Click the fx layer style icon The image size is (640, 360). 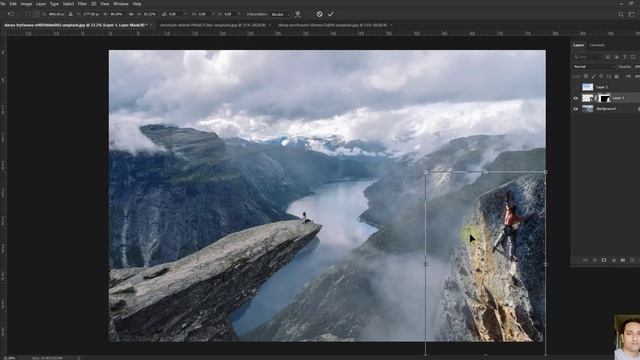coord(594,260)
